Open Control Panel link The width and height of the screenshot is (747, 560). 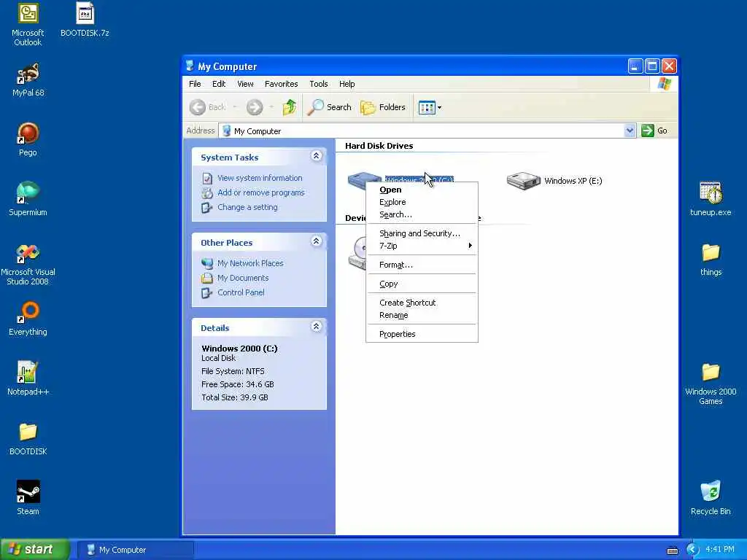pos(241,292)
